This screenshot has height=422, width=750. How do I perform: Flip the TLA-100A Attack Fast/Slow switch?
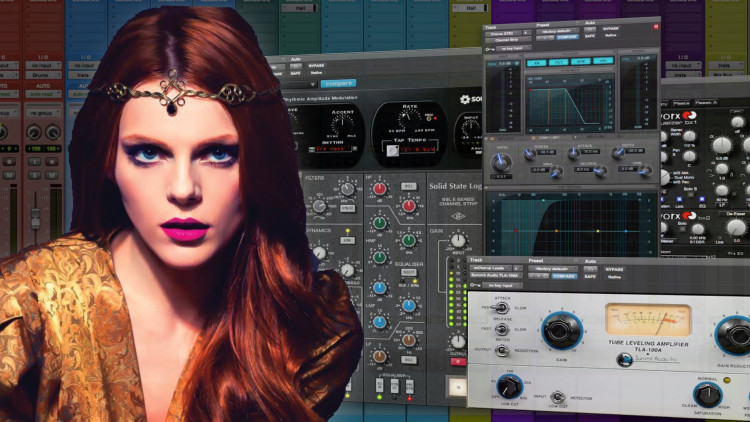(501, 307)
